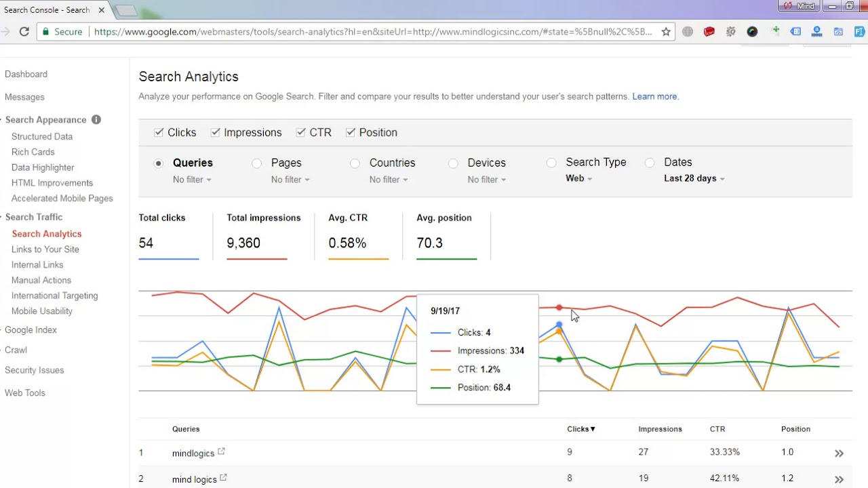
Task: Click the green Secure padlock indicator
Action: 46,32
